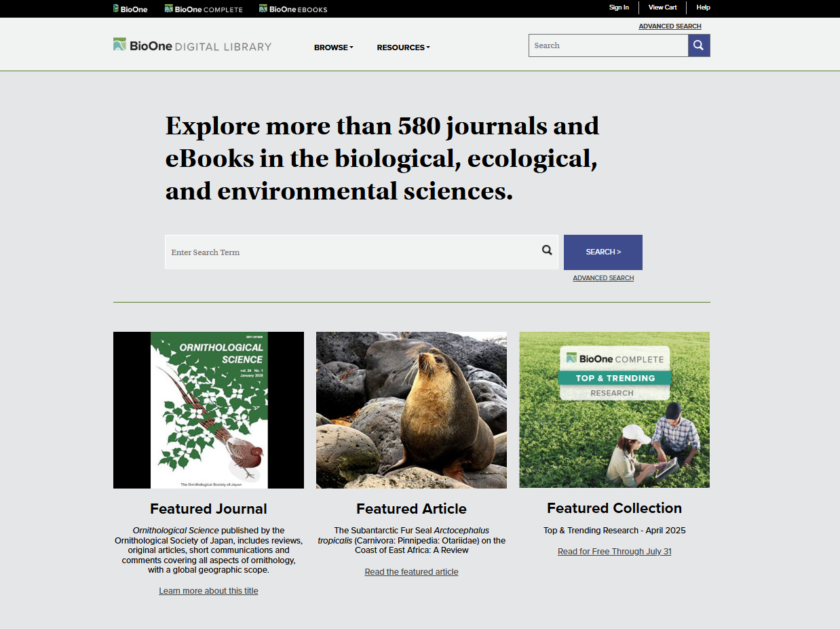
Task: Click the header search magnifier button
Action: (x=699, y=45)
